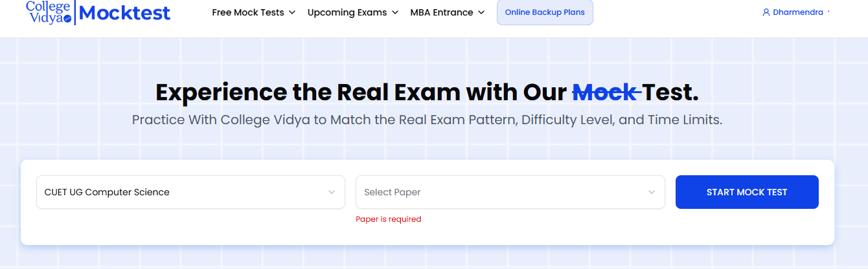The width and height of the screenshot is (868, 269).
Task: Click the chevron next to Free Mock Tests
Action: click(x=292, y=12)
